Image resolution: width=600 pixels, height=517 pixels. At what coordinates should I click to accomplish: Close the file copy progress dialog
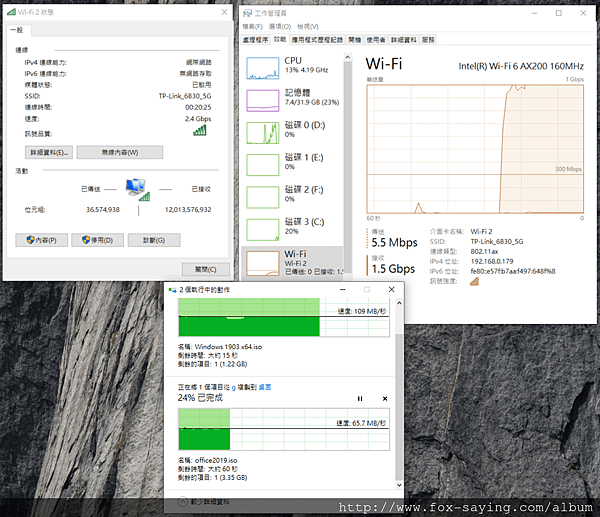click(391, 290)
